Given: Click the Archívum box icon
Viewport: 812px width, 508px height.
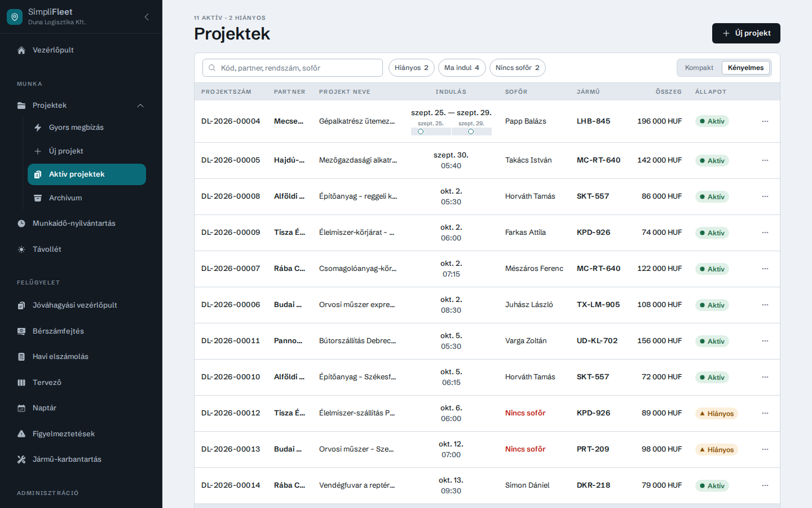Looking at the screenshot, I should (38, 198).
